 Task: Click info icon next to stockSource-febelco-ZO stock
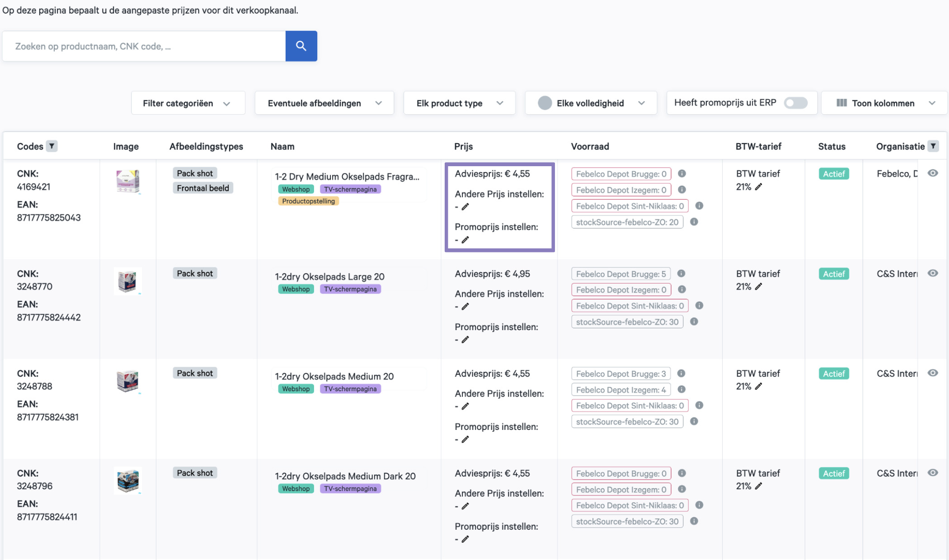point(694,221)
